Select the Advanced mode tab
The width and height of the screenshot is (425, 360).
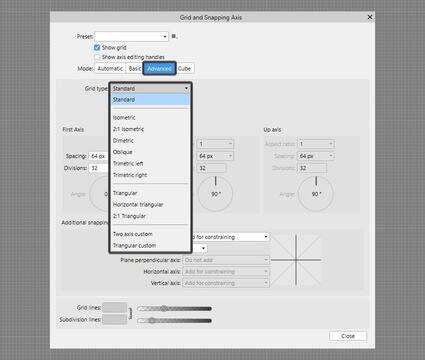[159, 69]
